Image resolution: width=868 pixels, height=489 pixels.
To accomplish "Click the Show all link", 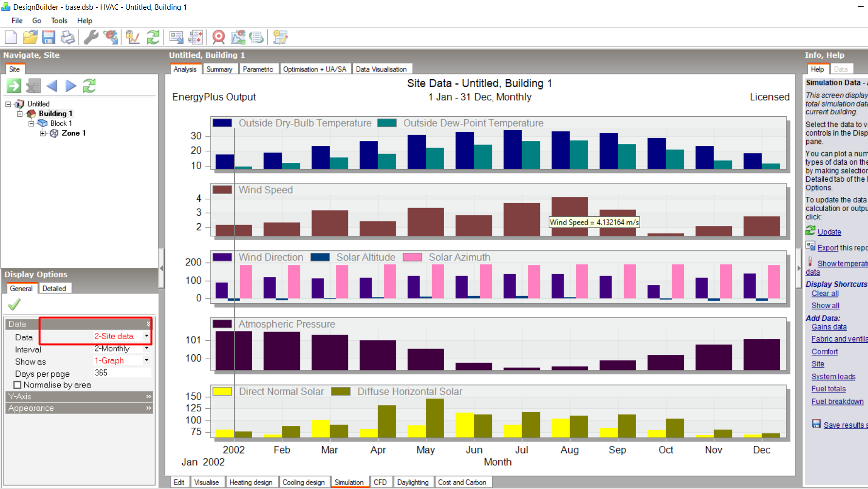I will point(825,306).
